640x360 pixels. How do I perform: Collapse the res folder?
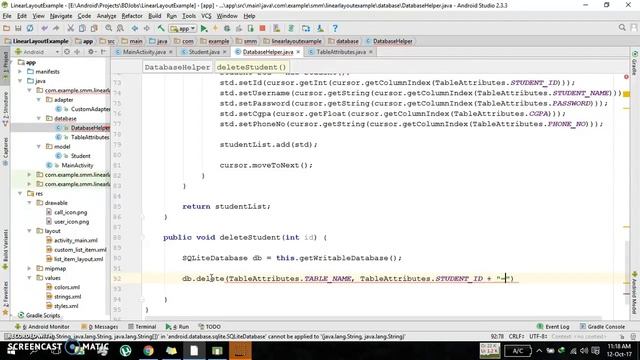pos(20,193)
